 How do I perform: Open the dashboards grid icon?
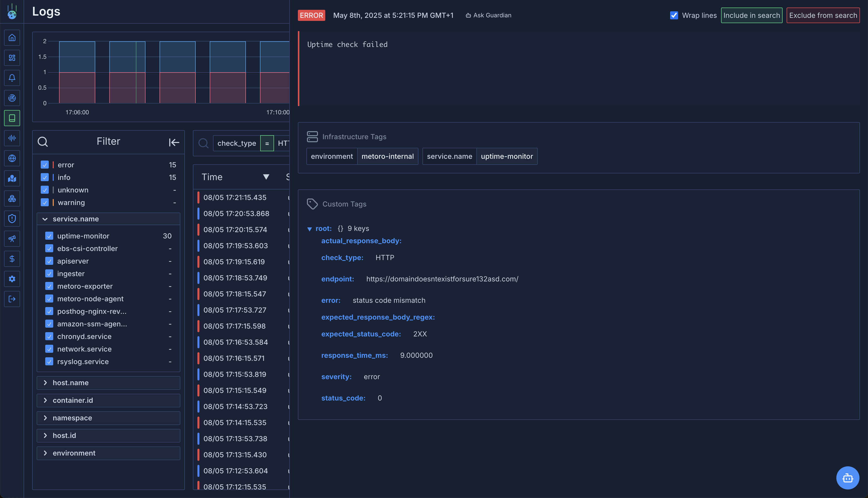pyautogui.click(x=12, y=58)
